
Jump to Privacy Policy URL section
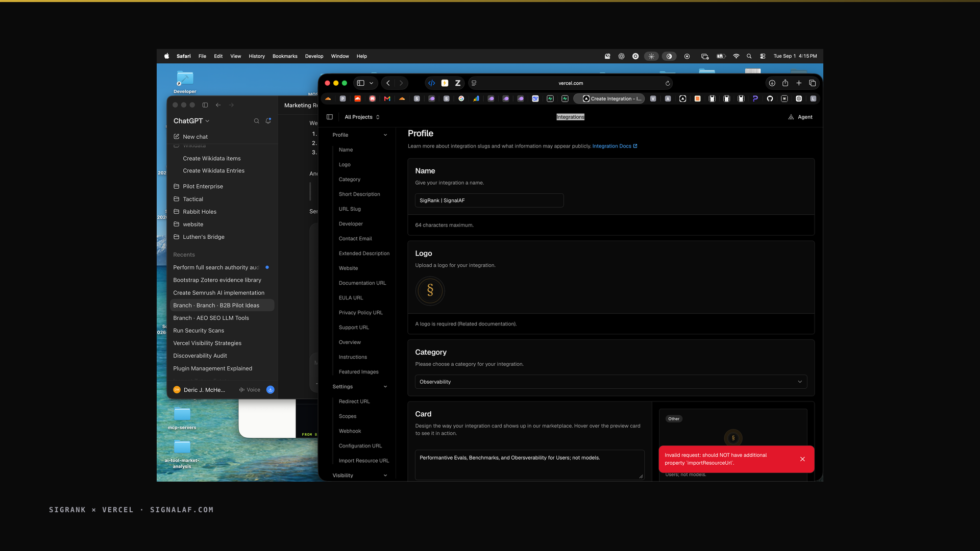[x=360, y=313]
